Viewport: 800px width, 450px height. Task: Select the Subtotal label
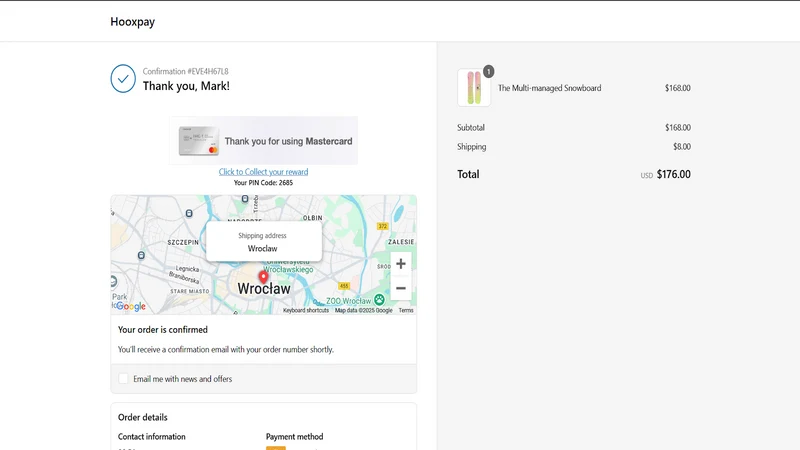click(471, 128)
